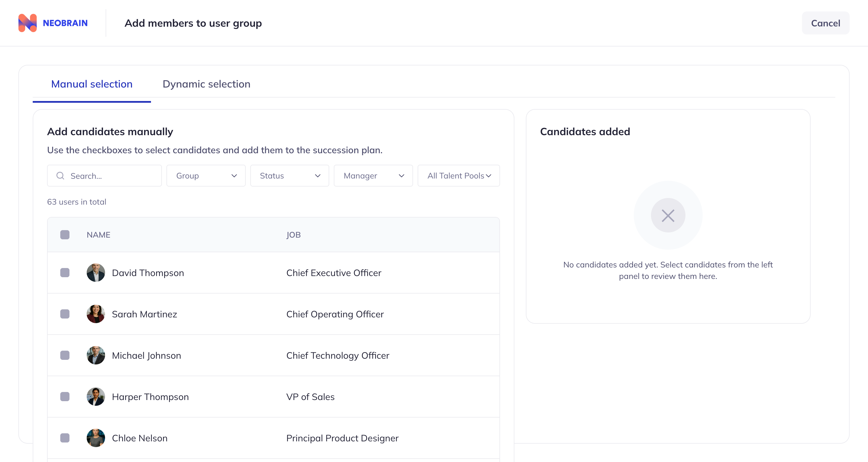This screenshot has width=868, height=462.
Task: Open the All Talent Pools filter
Action: [458, 176]
